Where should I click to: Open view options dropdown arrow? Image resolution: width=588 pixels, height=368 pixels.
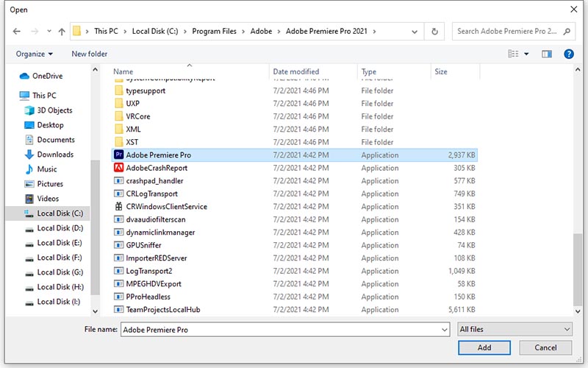point(526,54)
